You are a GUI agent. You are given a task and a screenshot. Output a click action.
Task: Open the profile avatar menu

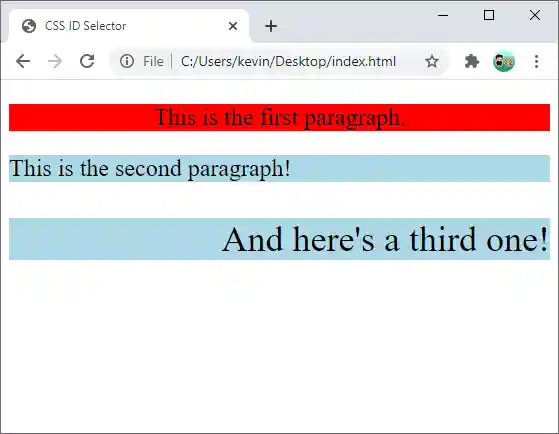click(504, 61)
